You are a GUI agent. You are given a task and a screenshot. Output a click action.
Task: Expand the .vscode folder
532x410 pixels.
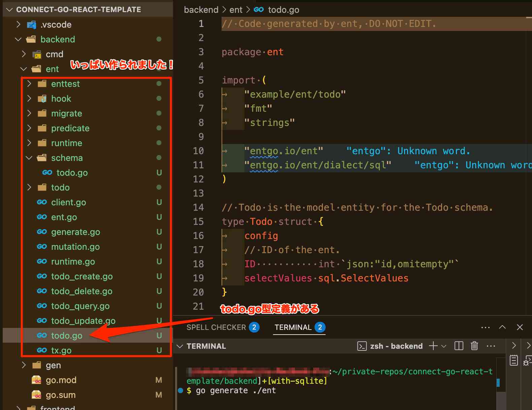[x=19, y=25]
